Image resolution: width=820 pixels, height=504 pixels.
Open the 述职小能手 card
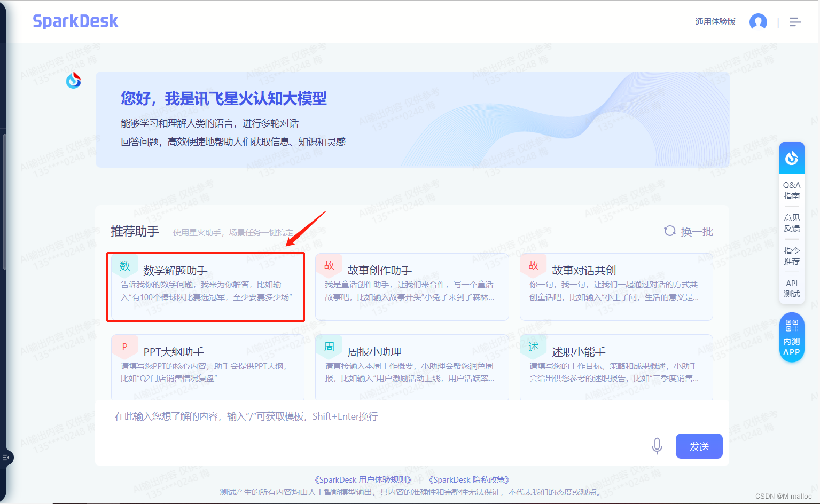coord(616,367)
